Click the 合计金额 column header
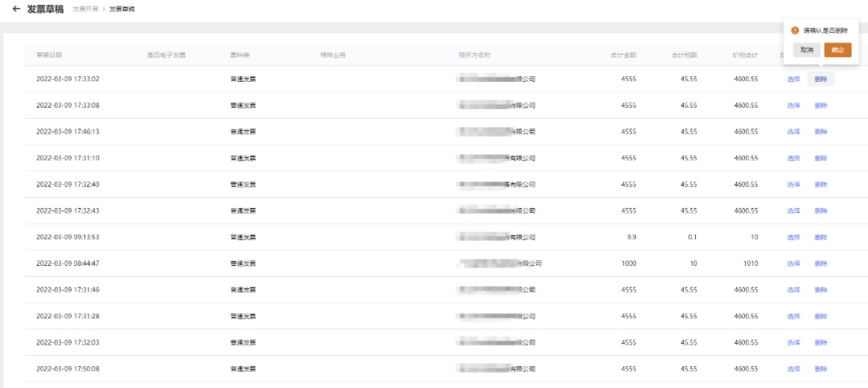This screenshot has height=388, width=868. coord(623,55)
